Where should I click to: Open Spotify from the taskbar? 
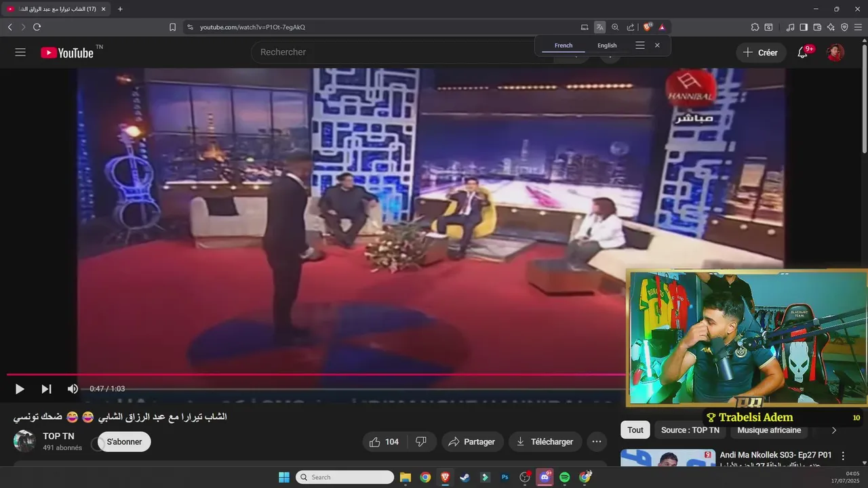click(x=565, y=477)
